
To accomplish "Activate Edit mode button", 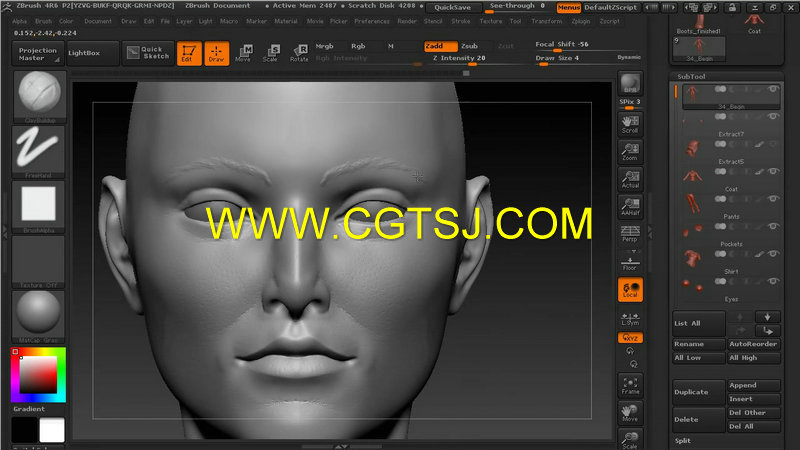I will [x=189, y=53].
